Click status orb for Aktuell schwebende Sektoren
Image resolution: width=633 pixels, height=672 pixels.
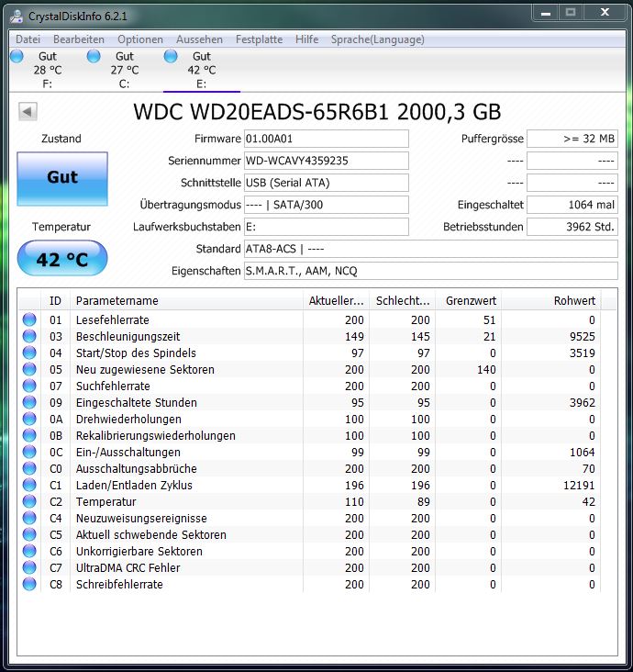pos(29,534)
